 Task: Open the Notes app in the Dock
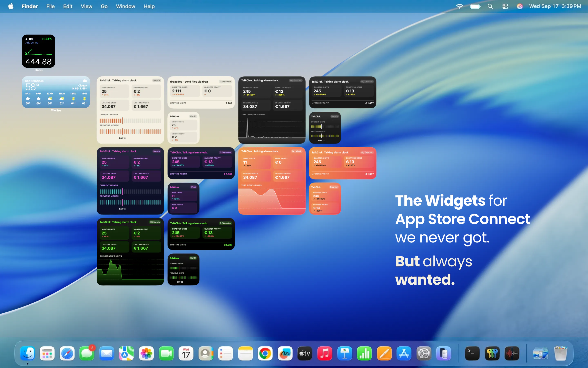pyautogui.click(x=245, y=353)
